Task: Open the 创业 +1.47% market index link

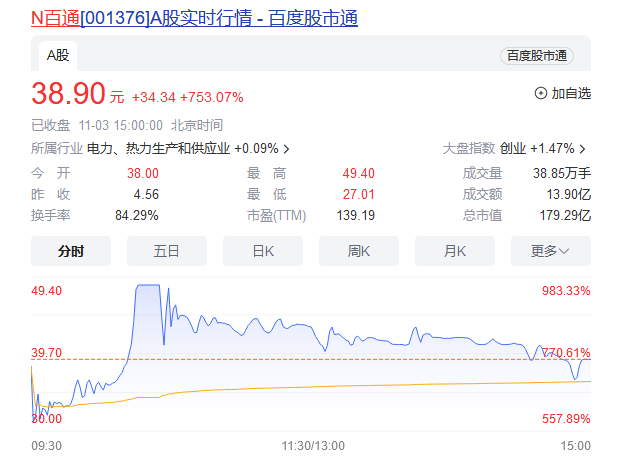Action: point(537,149)
